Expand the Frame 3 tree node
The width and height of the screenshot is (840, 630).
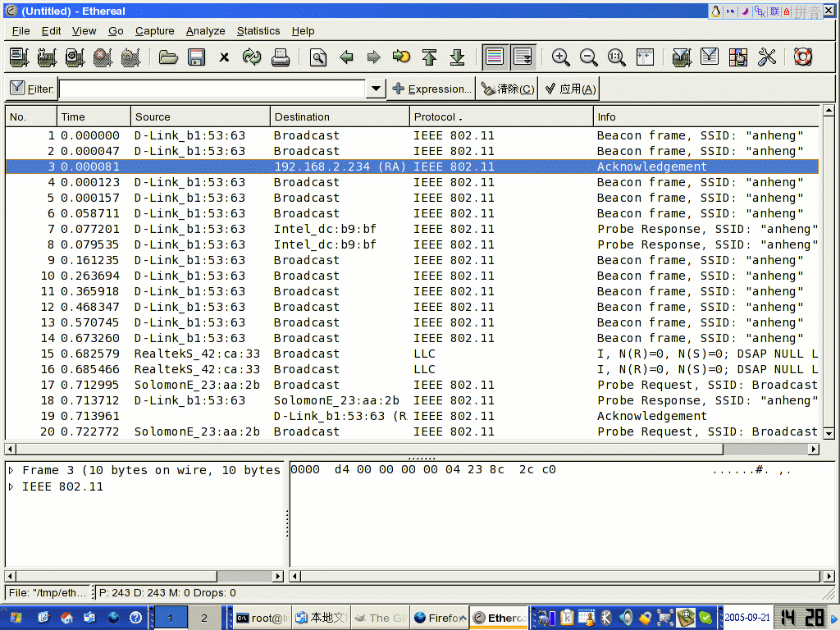(x=11, y=471)
